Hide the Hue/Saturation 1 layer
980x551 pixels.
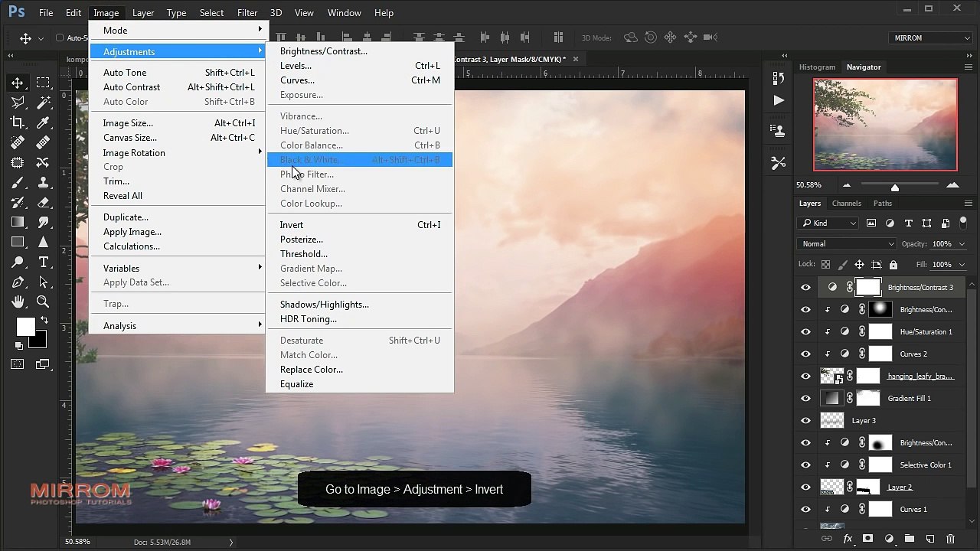click(x=805, y=332)
